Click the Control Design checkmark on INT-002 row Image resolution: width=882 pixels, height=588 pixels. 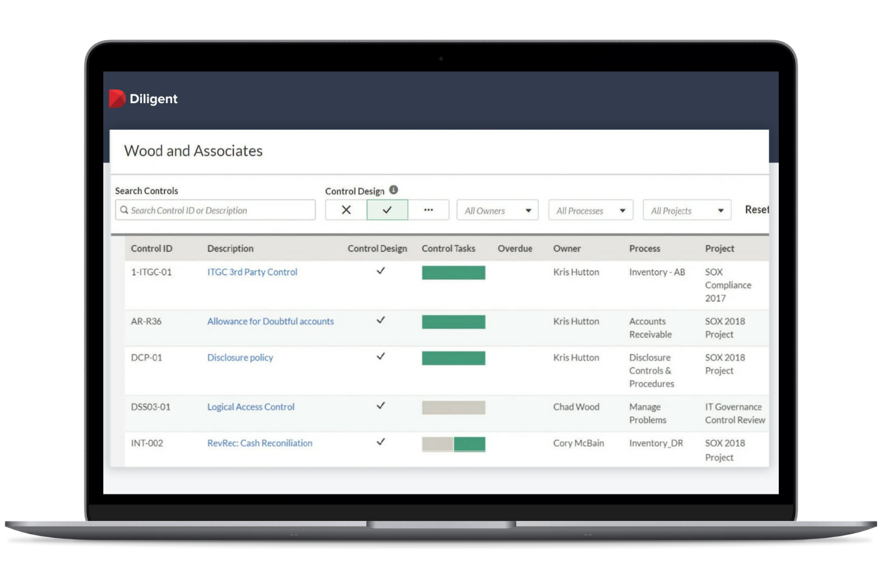tap(380, 443)
